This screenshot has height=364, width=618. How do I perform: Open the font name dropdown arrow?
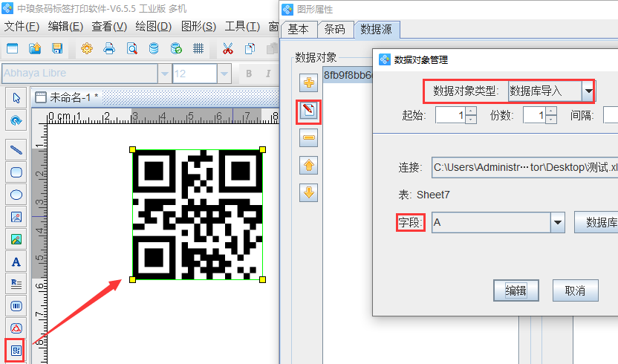pos(164,74)
